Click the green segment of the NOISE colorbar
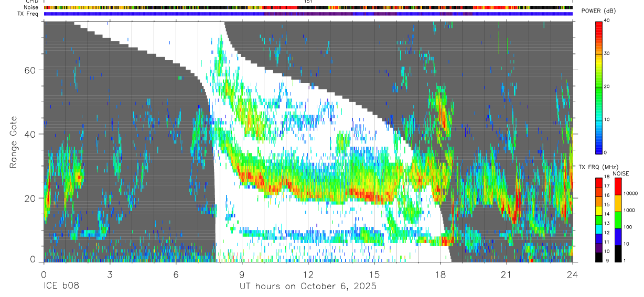Screen dimensions: 644x297 pyautogui.click(x=618, y=220)
